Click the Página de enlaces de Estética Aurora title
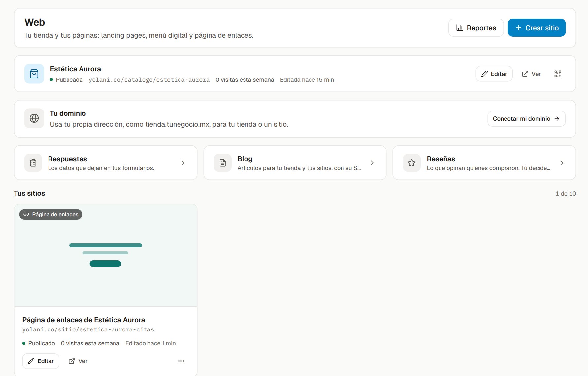This screenshot has width=588, height=376. [83, 320]
